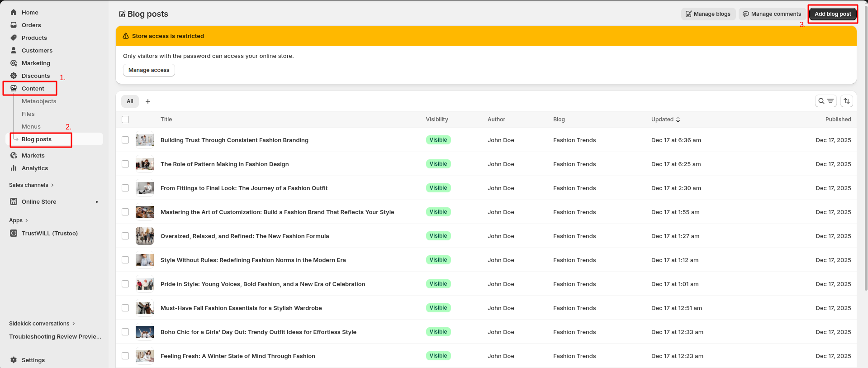Click Fashion Trends for Style Without Rules
Screen dimensions: 868x368
tap(574, 260)
